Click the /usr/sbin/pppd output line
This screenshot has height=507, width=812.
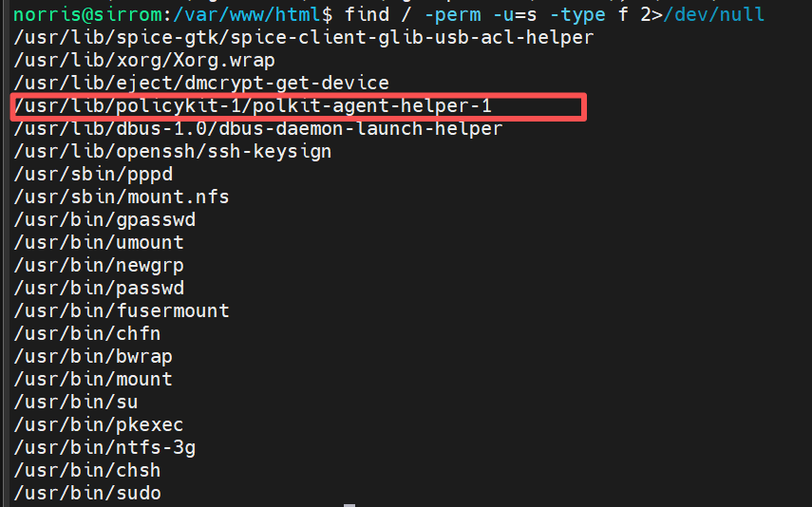tap(93, 174)
